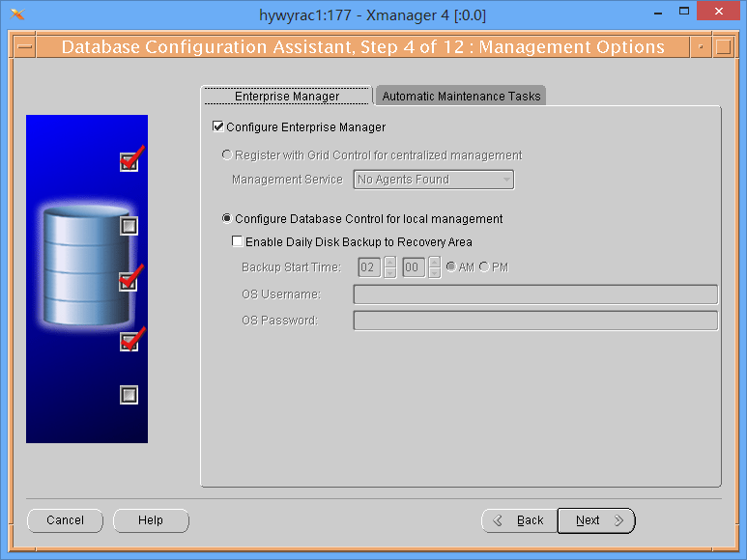Select Configure Database Control for local management
Viewport: 747px width, 560px height.
pyautogui.click(x=227, y=218)
